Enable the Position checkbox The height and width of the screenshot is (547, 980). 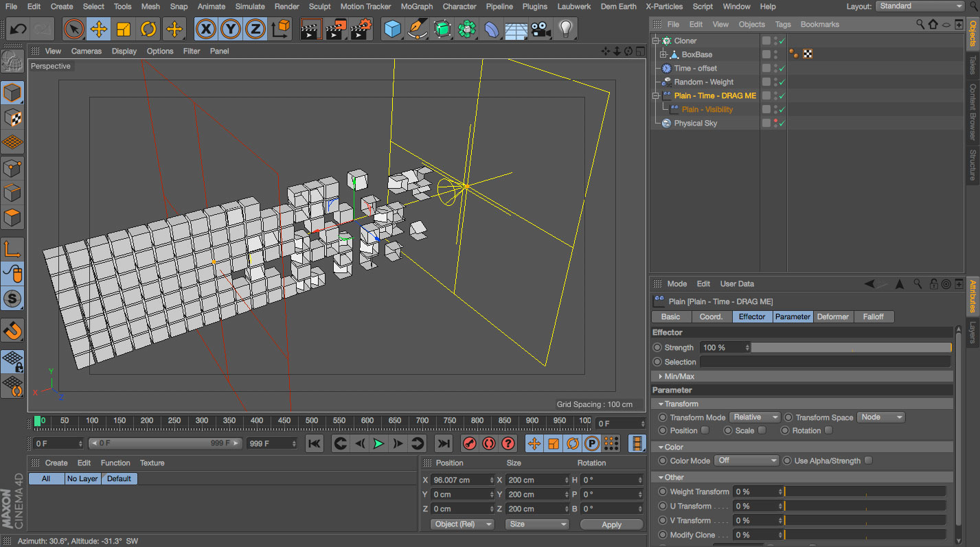(705, 430)
